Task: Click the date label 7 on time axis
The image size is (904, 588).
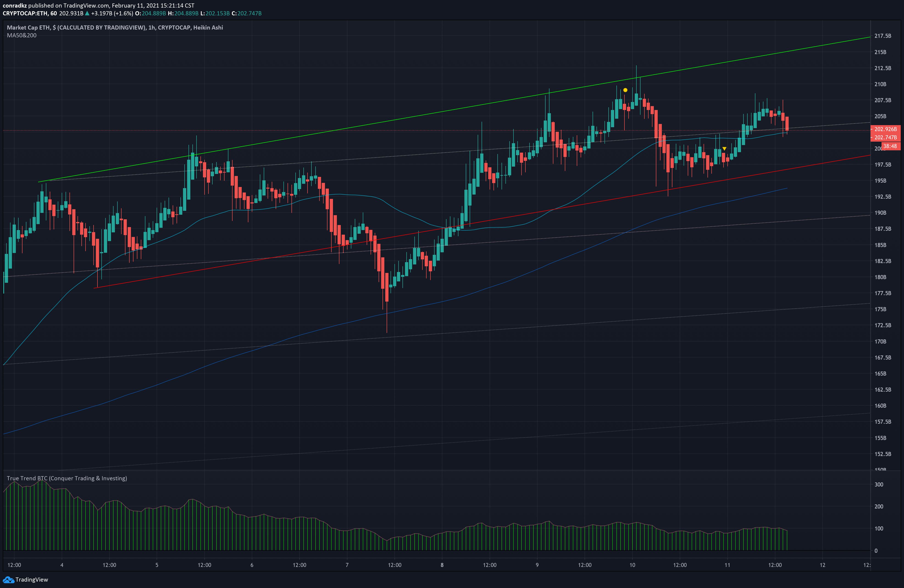Action: coord(347,565)
